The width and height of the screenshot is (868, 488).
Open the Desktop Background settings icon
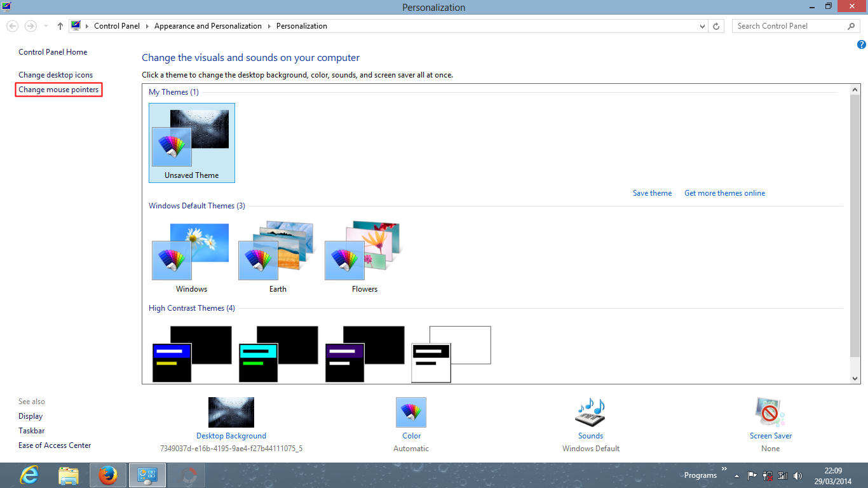pyautogui.click(x=231, y=412)
